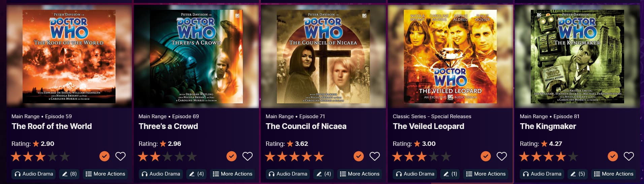Toggle completed checkmark for The Roof of the World

104,156
